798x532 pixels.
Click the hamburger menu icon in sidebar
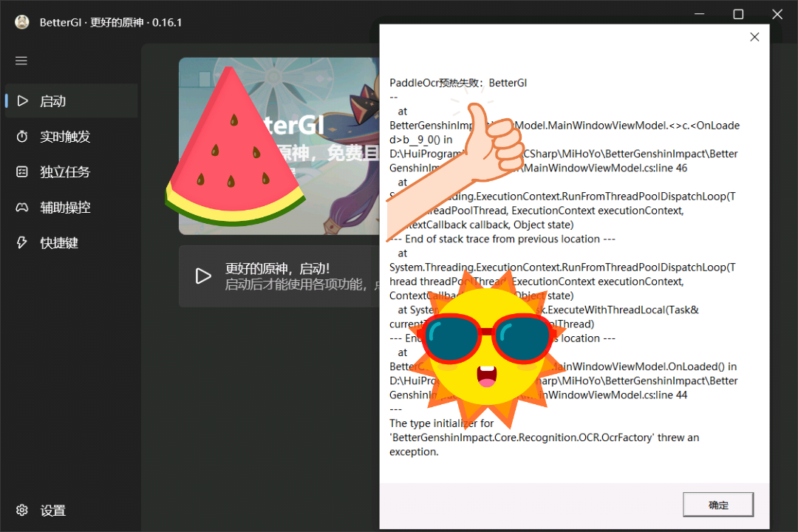click(21, 61)
